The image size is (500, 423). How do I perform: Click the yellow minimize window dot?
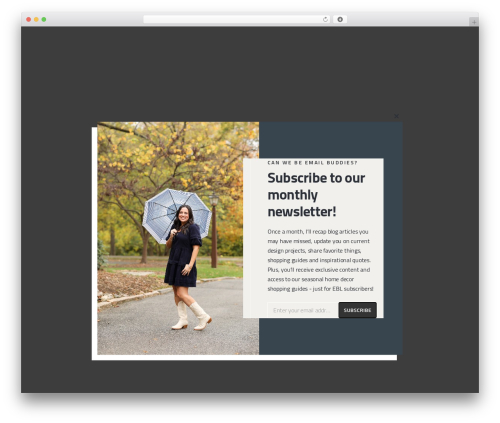[36, 19]
